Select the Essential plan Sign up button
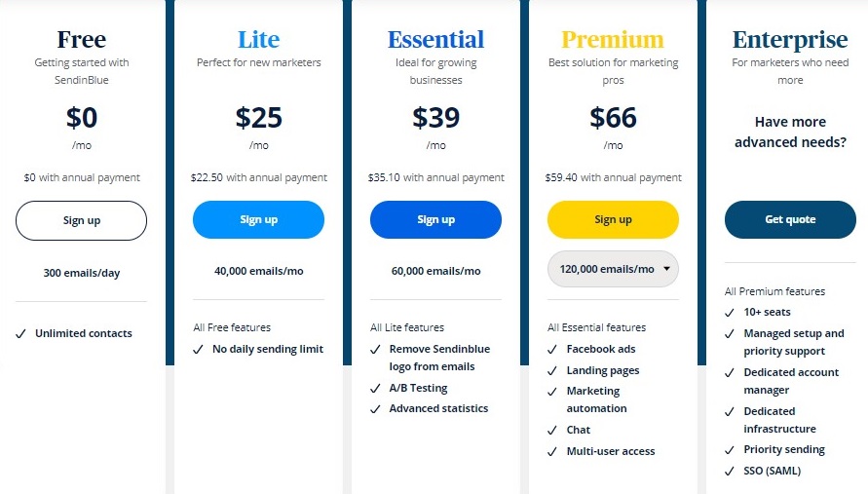Viewport: 868px width, 494px height. pos(435,220)
